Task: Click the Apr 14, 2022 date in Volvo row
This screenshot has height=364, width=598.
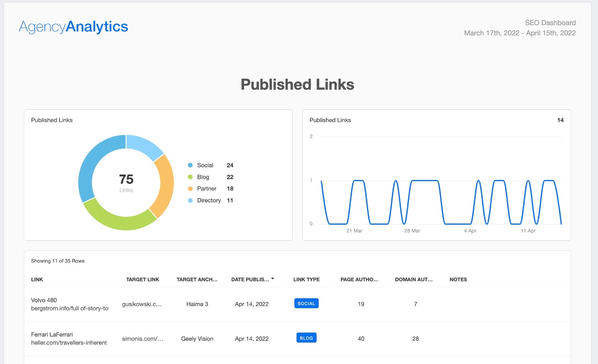Action: pos(252,304)
